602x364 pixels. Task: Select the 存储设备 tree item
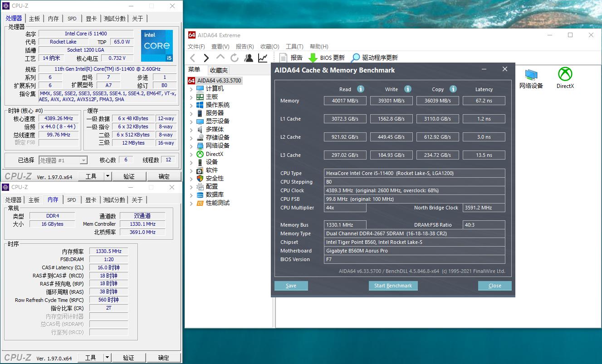coord(217,137)
